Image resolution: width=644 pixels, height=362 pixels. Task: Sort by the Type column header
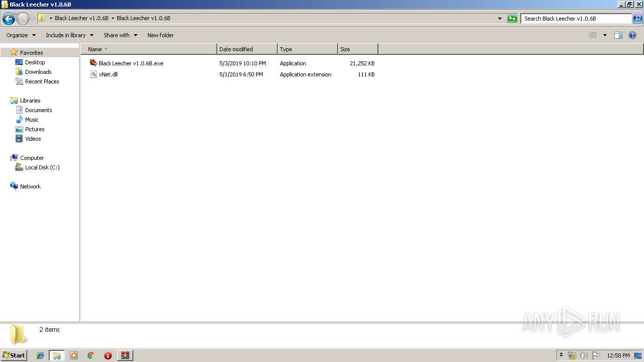coord(307,49)
